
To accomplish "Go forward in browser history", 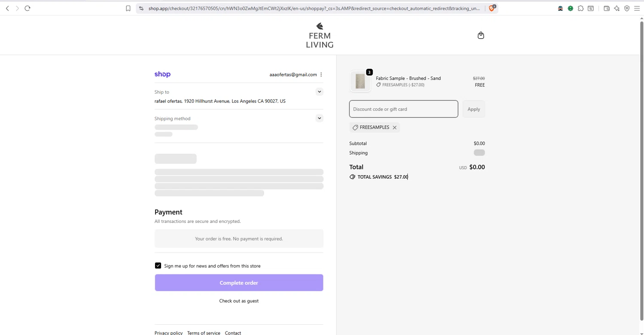I will coord(17,8).
